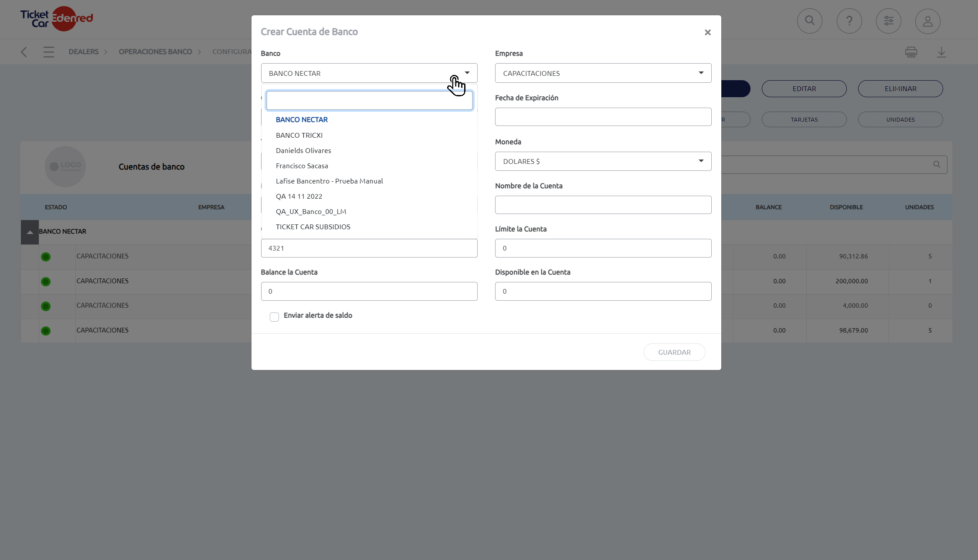The image size is (978, 560).
Task: Click the table search magnifier icon
Action: pyautogui.click(x=937, y=164)
